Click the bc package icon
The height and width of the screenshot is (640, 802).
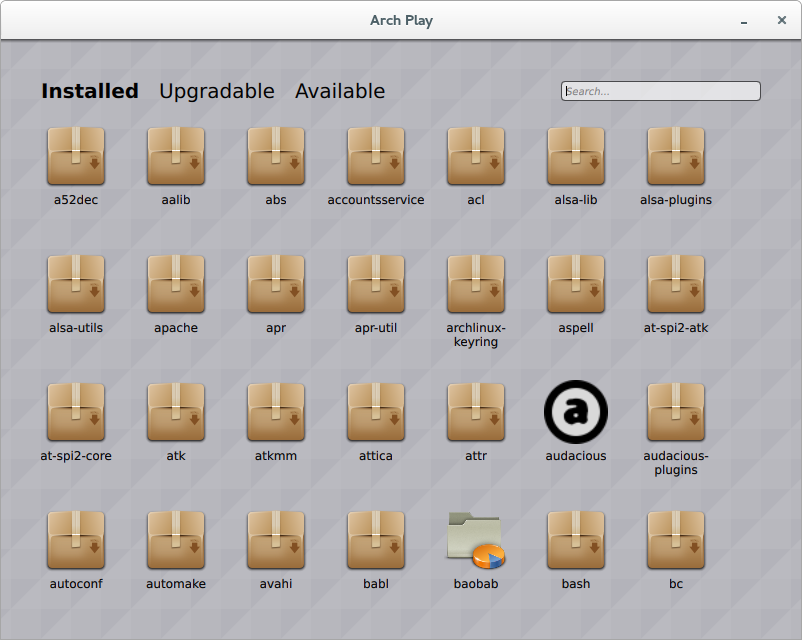tap(676, 540)
